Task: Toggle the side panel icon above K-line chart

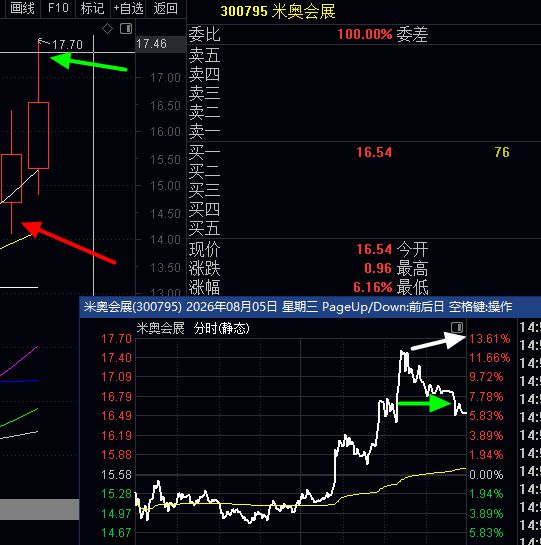Action: [x=126, y=29]
